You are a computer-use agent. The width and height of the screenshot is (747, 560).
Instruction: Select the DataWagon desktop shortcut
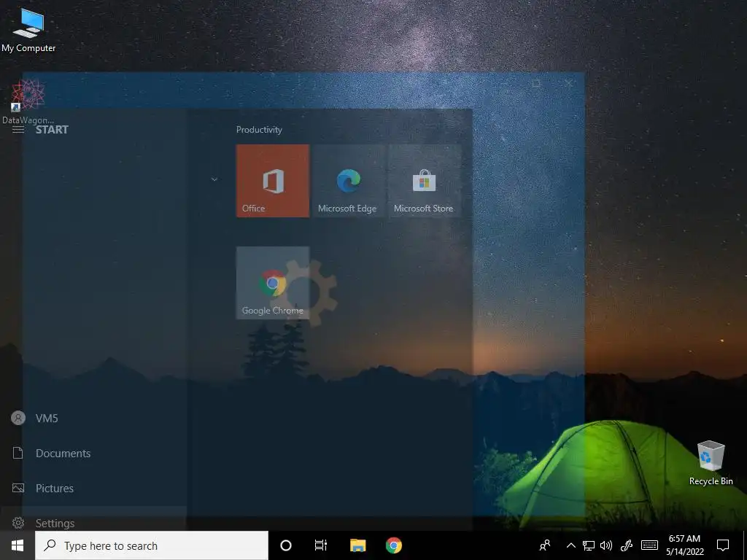point(28,101)
